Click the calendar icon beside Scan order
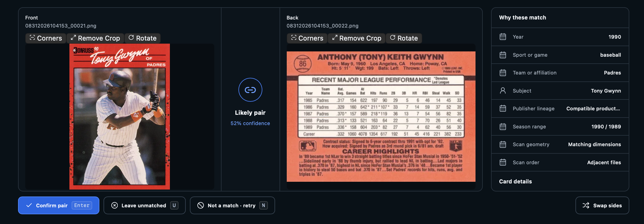644x224 pixels. 503,162
